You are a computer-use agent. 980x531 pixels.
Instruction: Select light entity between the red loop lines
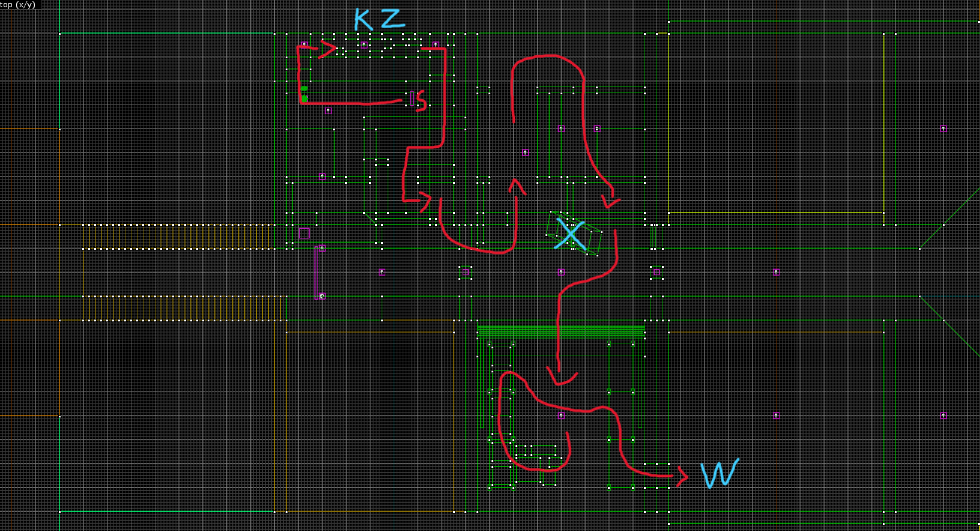coord(525,153)
